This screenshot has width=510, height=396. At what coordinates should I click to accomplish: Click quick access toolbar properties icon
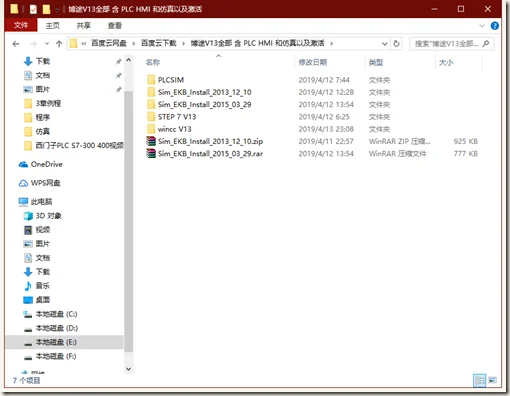point(33,9)
